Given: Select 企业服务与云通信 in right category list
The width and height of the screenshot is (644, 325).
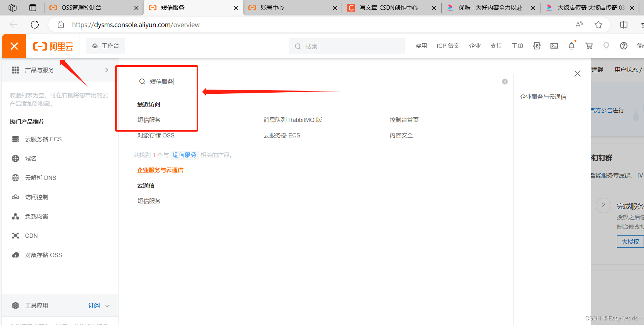Looking at the screenshot, I should coord(543,96).
